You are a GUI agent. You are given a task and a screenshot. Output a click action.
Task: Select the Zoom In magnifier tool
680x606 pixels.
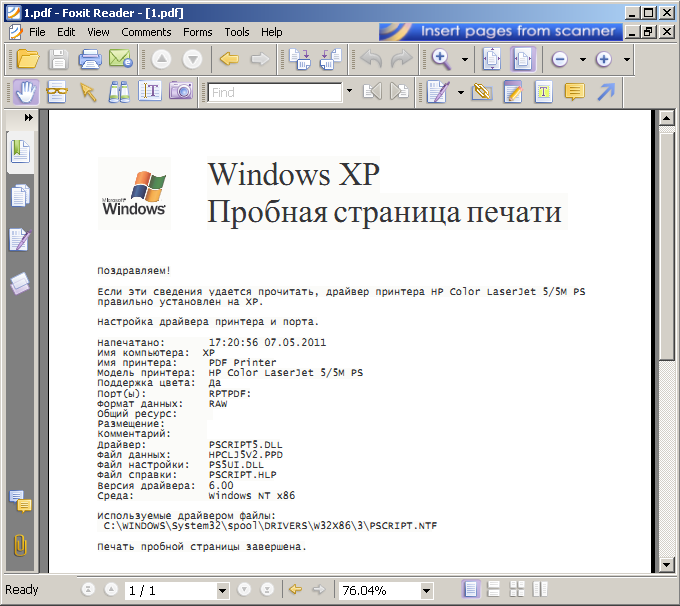click(441, 59)
